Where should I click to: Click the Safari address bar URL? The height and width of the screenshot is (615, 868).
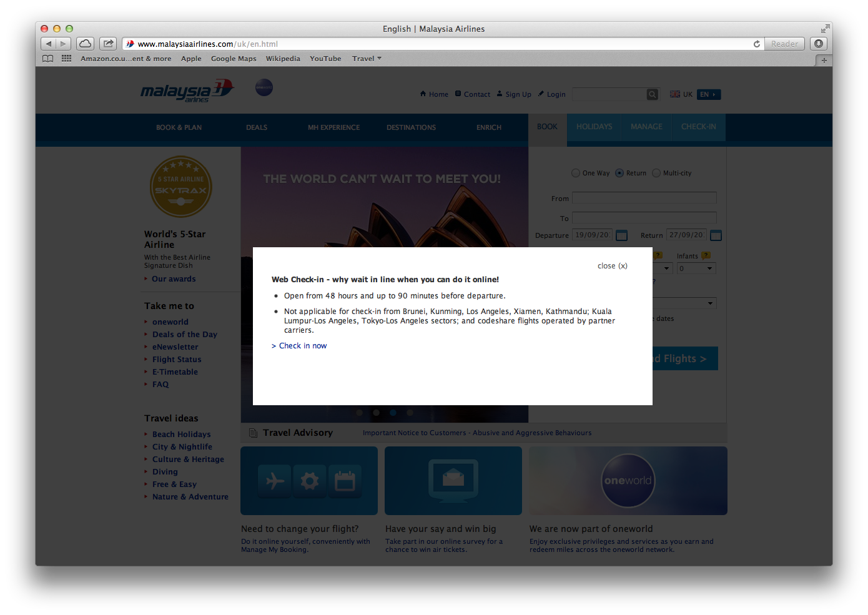click(x=208, y=44)
